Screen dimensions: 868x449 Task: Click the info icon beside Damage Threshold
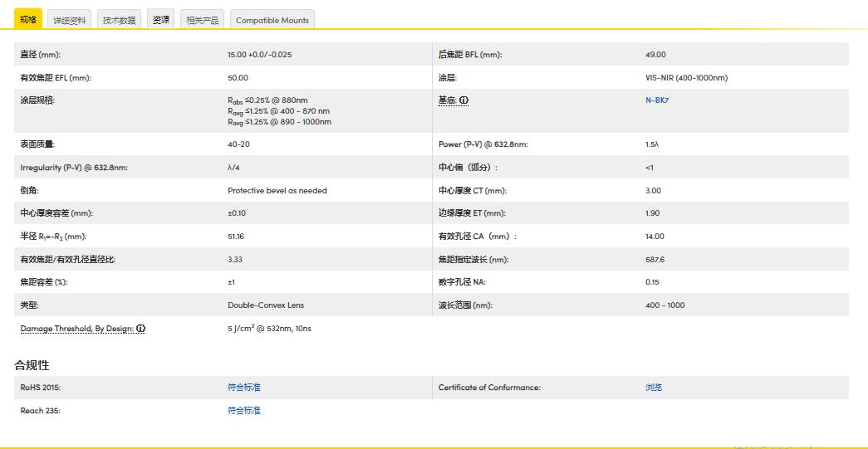(141, 329)
